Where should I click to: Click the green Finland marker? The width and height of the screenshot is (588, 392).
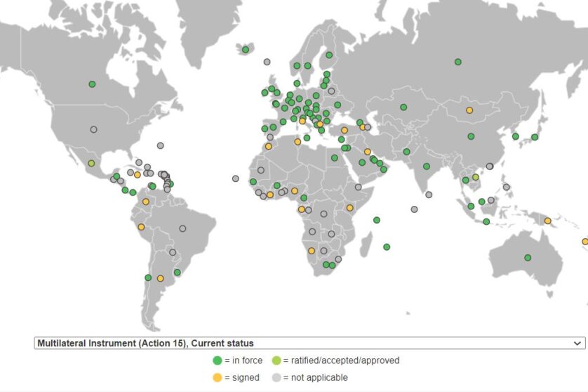(x=329, y=55)
